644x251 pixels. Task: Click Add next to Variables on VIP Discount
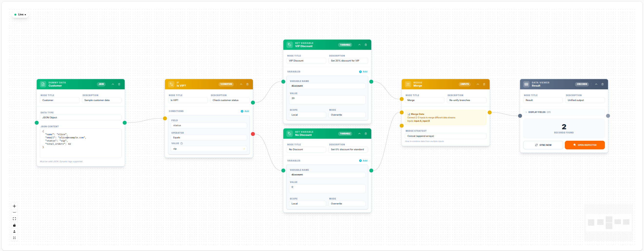(363, 71)
